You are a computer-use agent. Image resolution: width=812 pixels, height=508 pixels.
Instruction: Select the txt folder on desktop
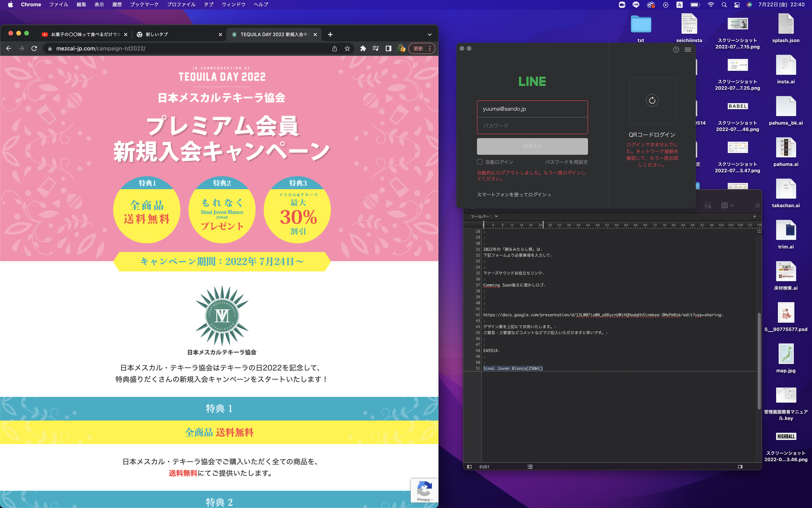pos(641,28)
